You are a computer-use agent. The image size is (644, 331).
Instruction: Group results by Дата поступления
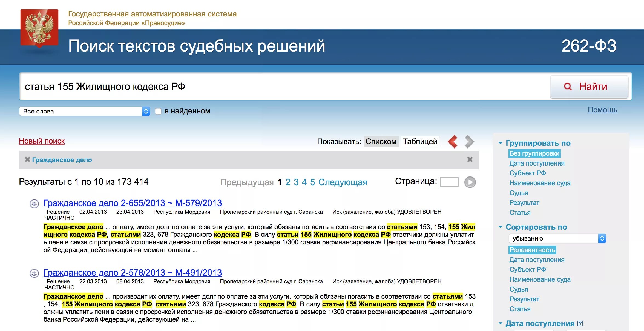537,163
